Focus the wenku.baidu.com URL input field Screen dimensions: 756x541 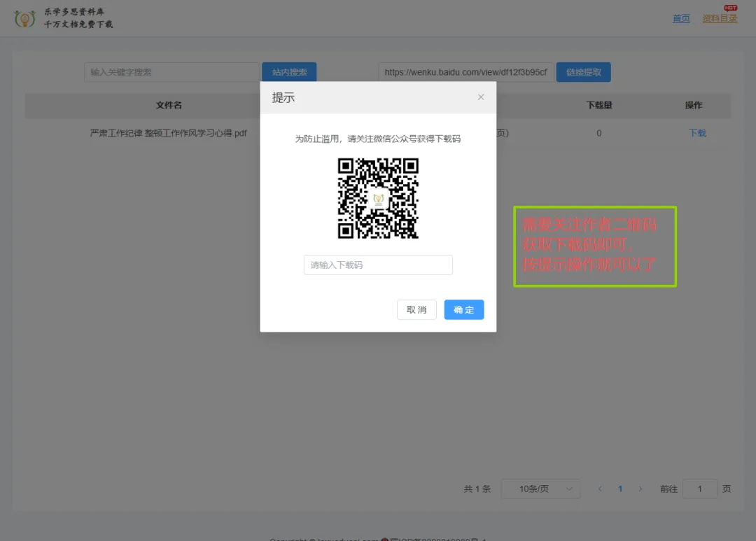tap(465, 72)
